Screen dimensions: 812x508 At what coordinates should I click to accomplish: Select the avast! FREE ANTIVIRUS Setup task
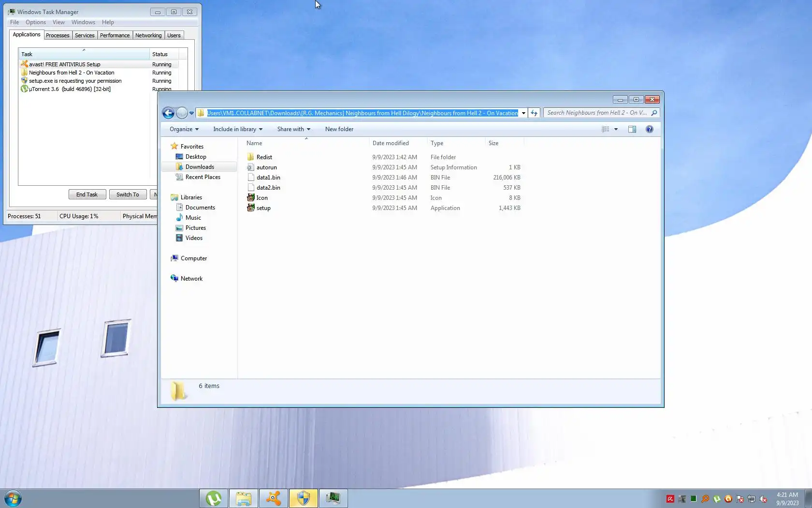[x=99, y=64]
